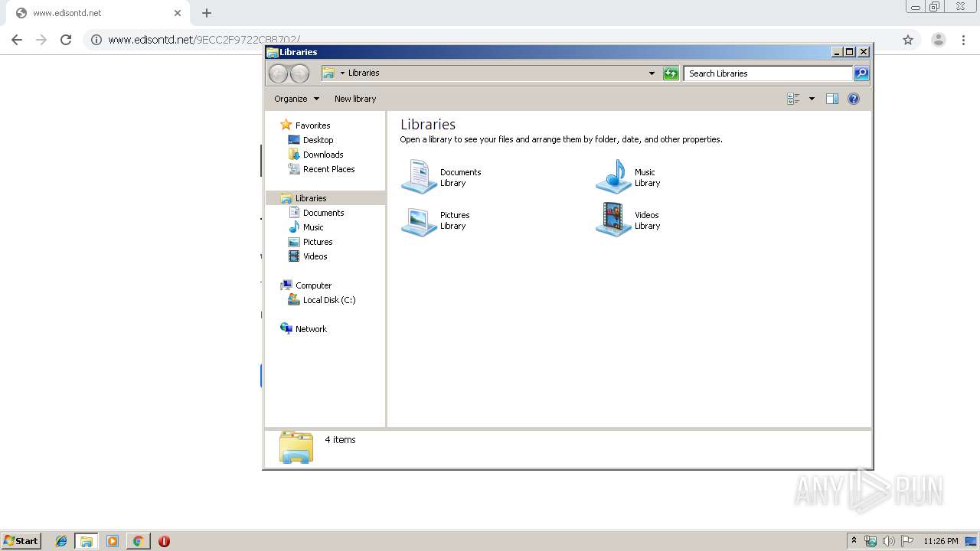This screenshot has height=551, width=980.
Task: Open the Pictures library icon
Action: [419, 220]
